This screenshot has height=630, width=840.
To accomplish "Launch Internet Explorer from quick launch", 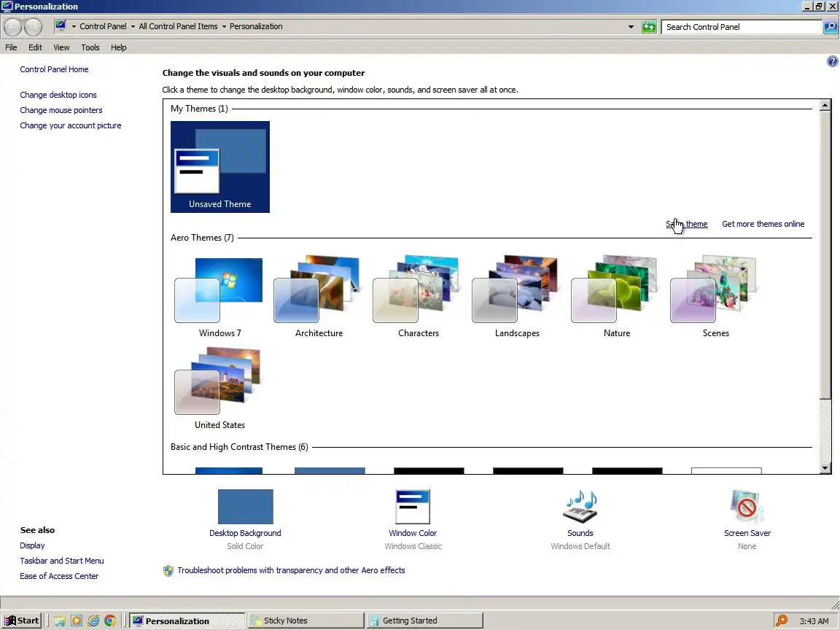I will [93, 621].
